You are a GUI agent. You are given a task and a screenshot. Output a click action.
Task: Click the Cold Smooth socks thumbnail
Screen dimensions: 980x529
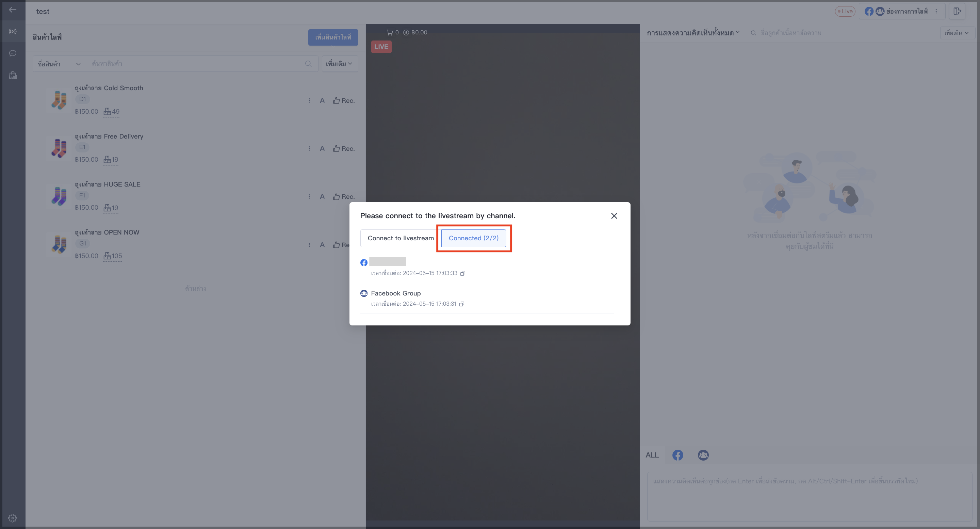pyautogui.click(x=59, y=100)
